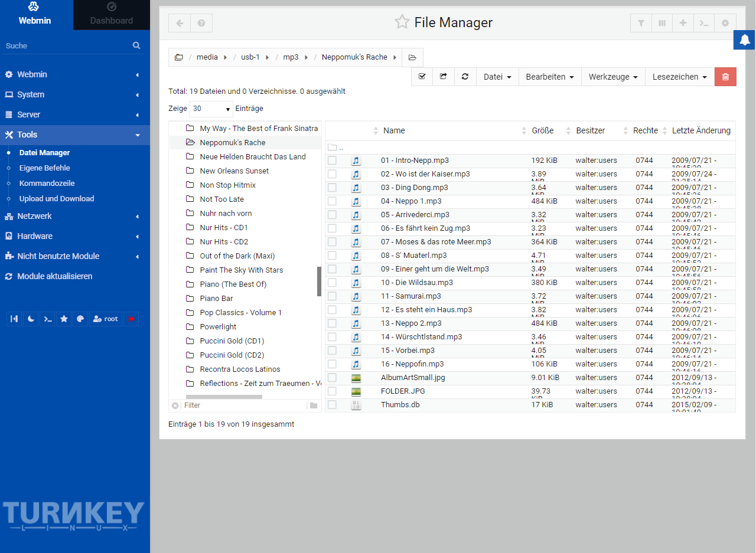Click the back arrow button
Viewport: 756px width, 553px height.
click(x=180, y=23)
